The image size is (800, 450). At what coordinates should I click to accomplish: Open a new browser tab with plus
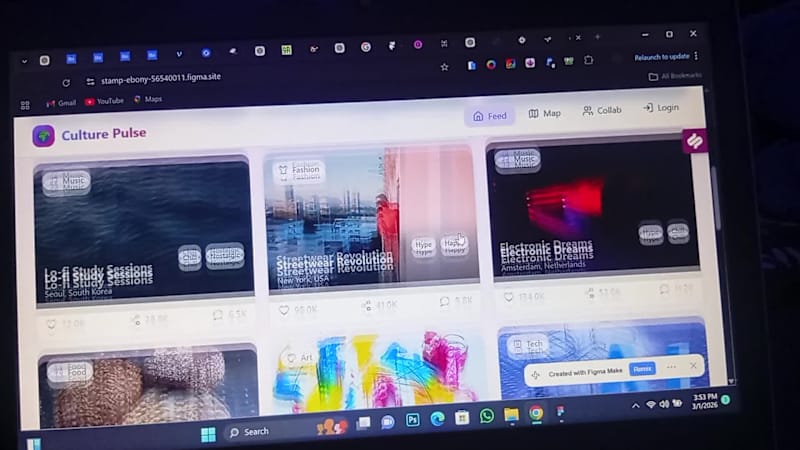pos(597,37)
